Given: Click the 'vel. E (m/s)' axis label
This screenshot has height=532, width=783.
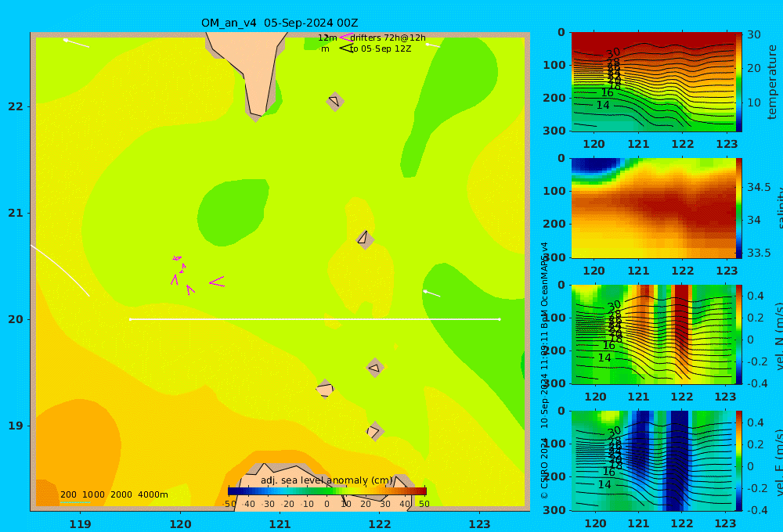Looking at the screenshot, I should tap(778, 463).
